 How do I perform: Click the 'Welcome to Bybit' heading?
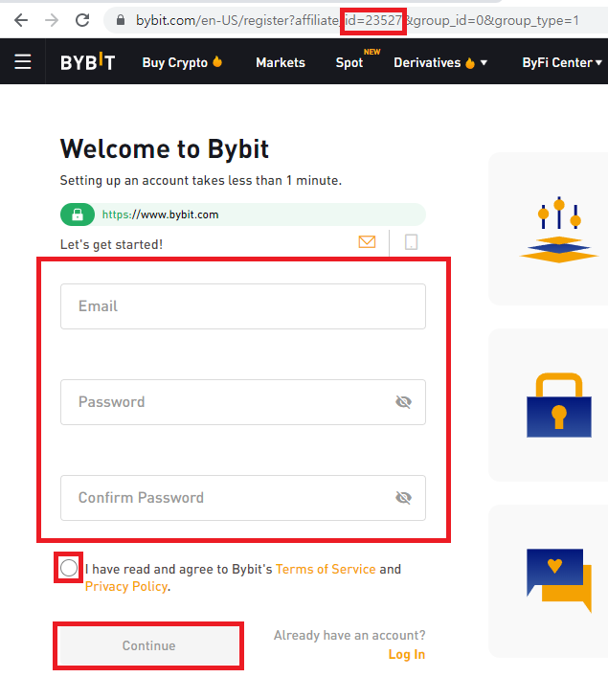tap(165, 148)
